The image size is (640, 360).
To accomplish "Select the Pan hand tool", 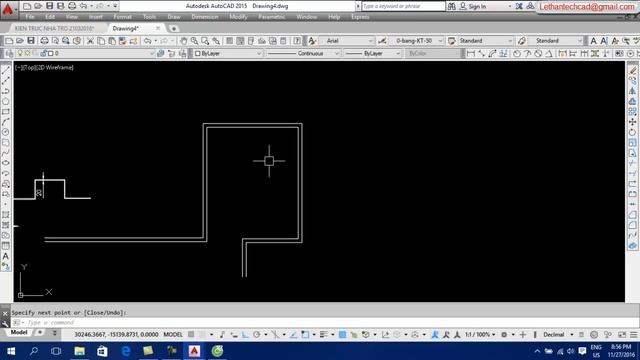I will click(184, 41).
